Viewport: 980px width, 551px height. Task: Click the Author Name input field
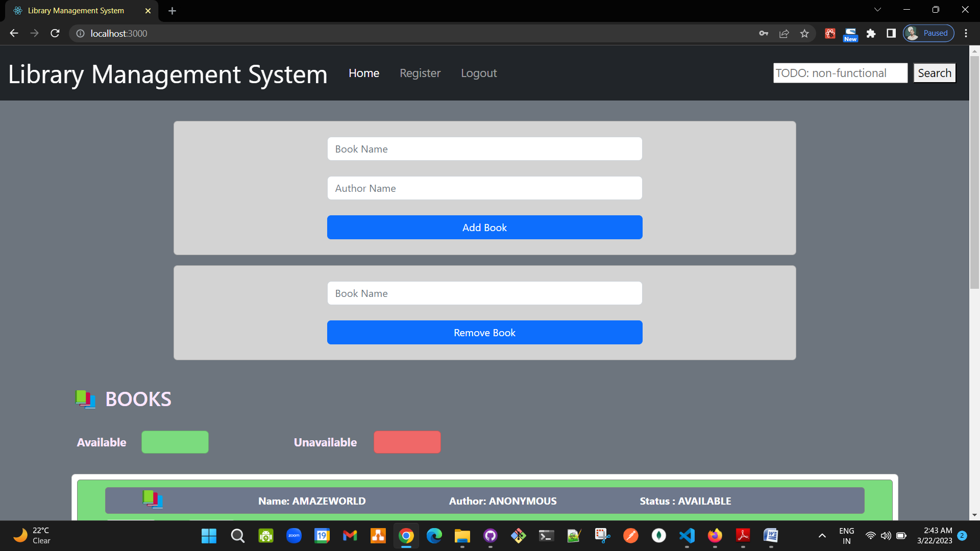(x=484, y=188)
